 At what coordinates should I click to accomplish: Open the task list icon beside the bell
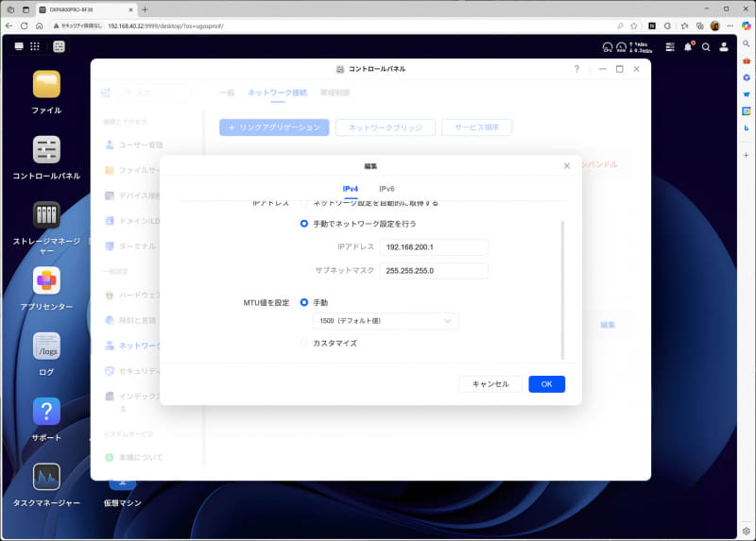click(670, 46)
